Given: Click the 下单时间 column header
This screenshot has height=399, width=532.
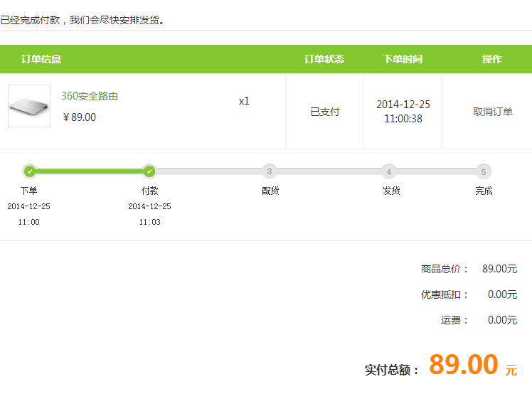Looking at the screenshot, I should point(403,59).
